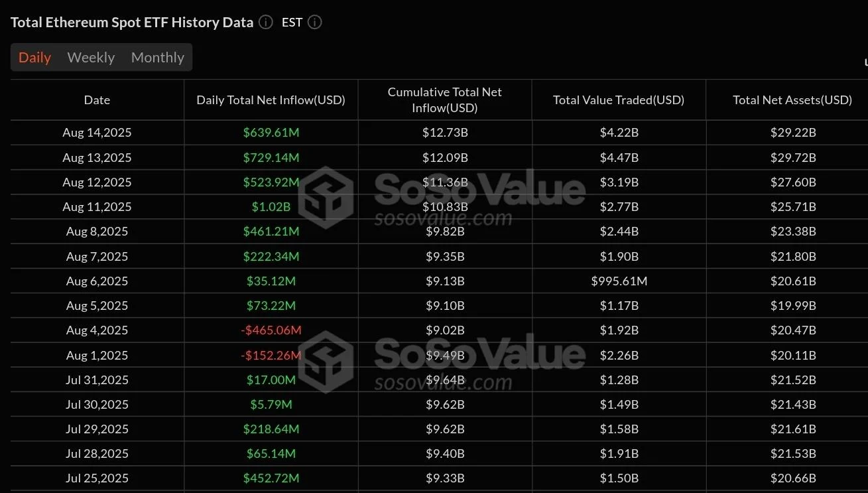Click Total Net Assets column header
The height and width of the screenshot is (493, 868).
(792, 100)
